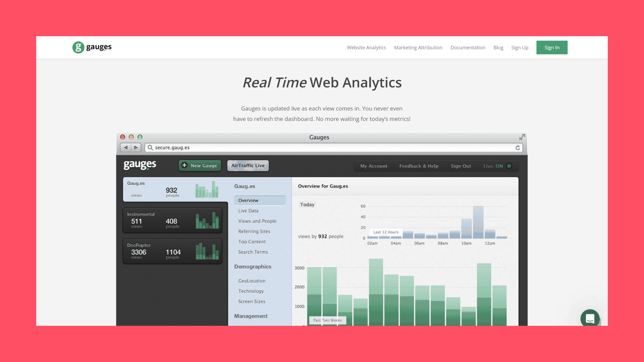
Task: Click the mock window yellow minimize dot
Action: coord(131,137)
